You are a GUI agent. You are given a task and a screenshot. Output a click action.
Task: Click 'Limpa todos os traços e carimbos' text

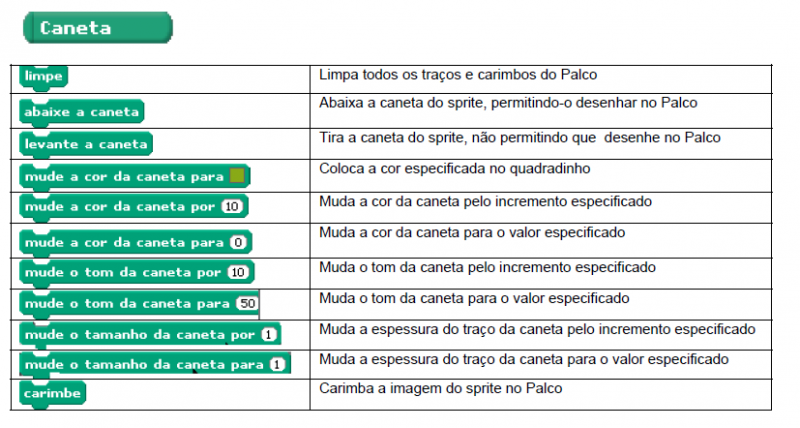459,75
